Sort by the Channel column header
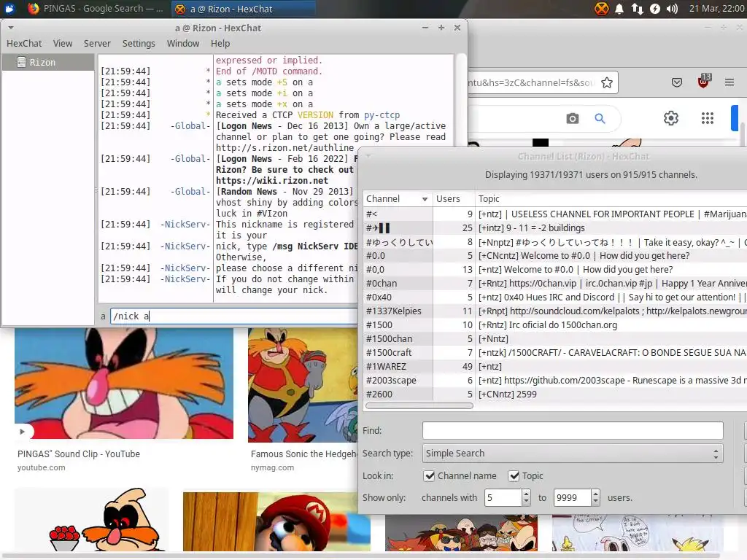Image resolution: width=747 pixels, height=560 pixels. pos(398,198)
